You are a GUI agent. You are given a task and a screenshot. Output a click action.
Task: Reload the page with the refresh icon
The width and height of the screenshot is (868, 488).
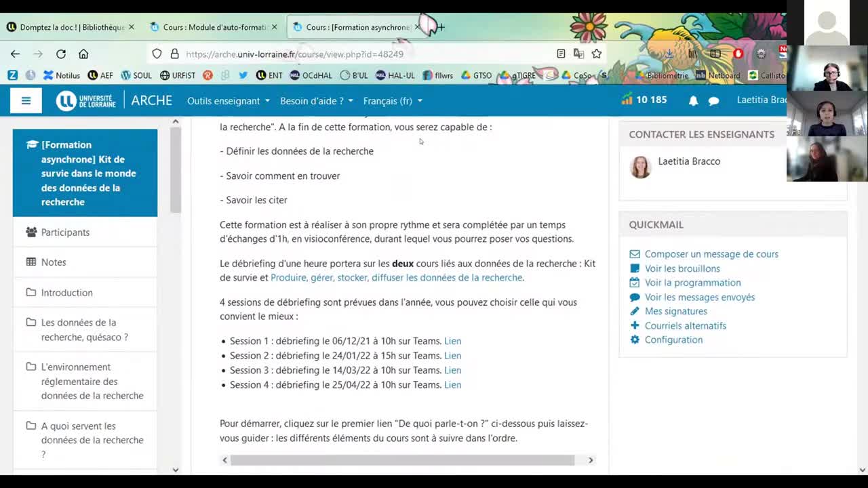[x=61, y=54]
